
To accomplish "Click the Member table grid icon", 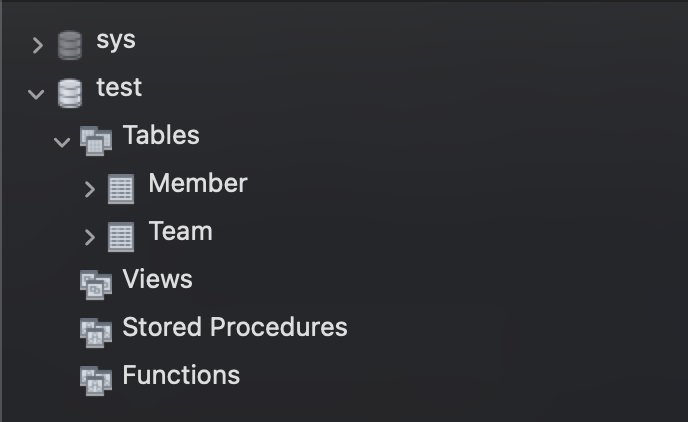I will 121,189.
